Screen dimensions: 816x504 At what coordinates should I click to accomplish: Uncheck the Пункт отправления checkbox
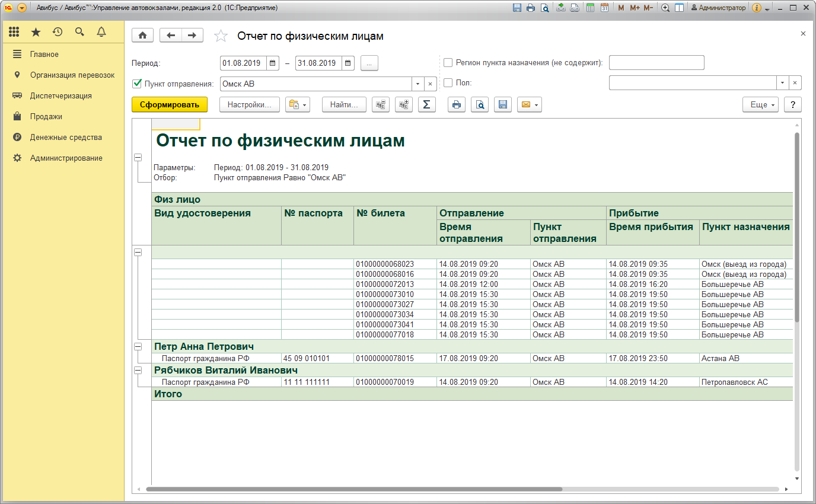[x=137, y=84]
